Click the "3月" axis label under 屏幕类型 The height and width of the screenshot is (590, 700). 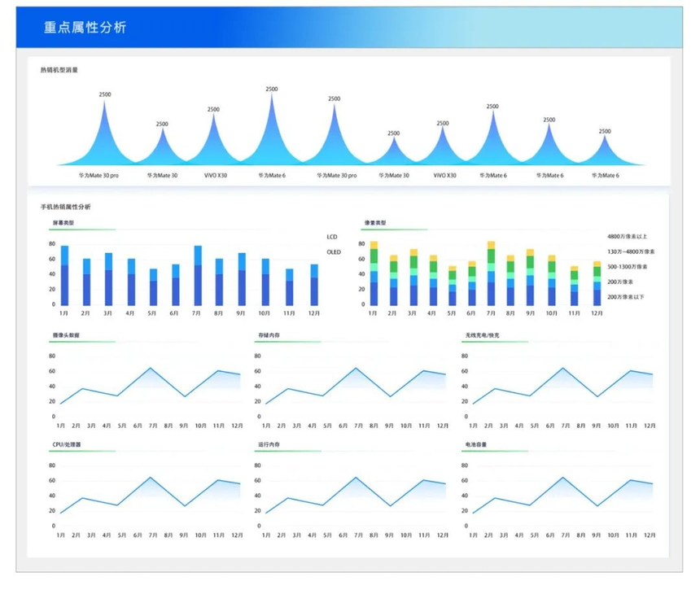click(107, 314)
